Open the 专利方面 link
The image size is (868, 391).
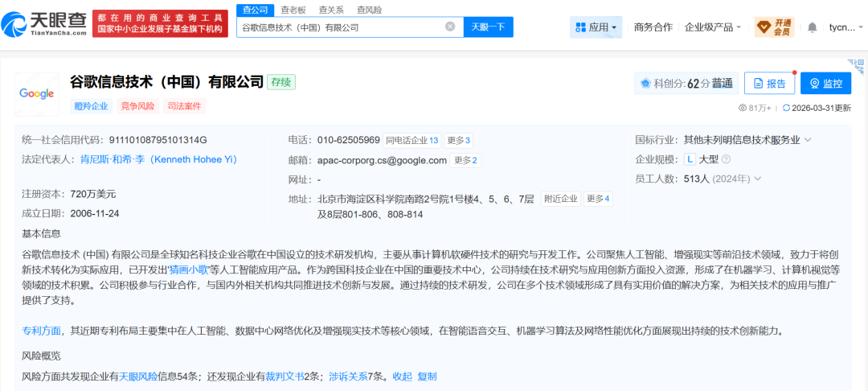pos(42,331)
